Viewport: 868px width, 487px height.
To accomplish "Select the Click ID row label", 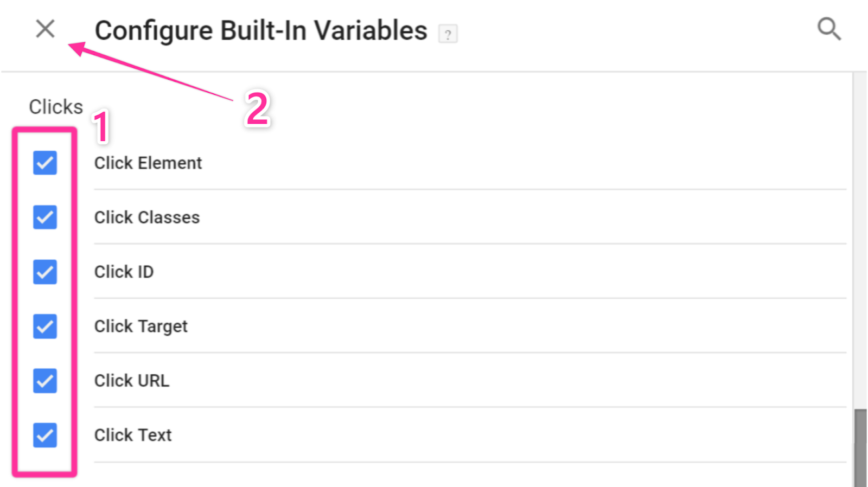I will click(124, 272).
